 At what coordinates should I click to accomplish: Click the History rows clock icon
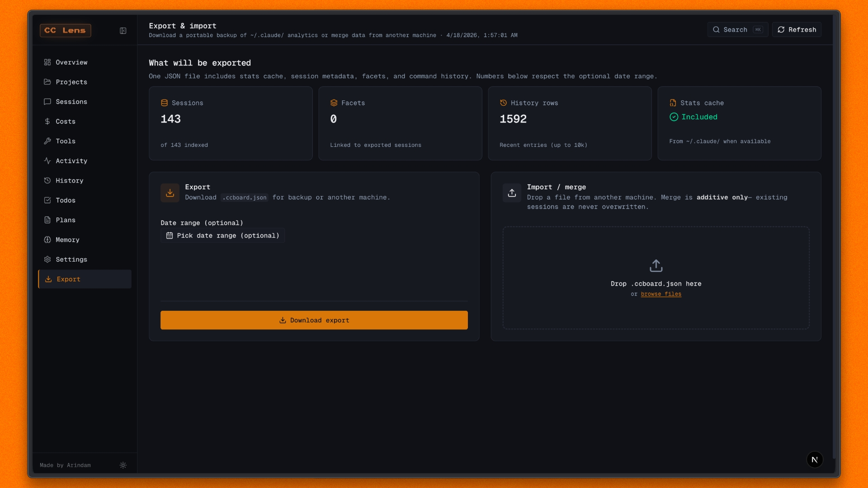(x=503, y=103)
